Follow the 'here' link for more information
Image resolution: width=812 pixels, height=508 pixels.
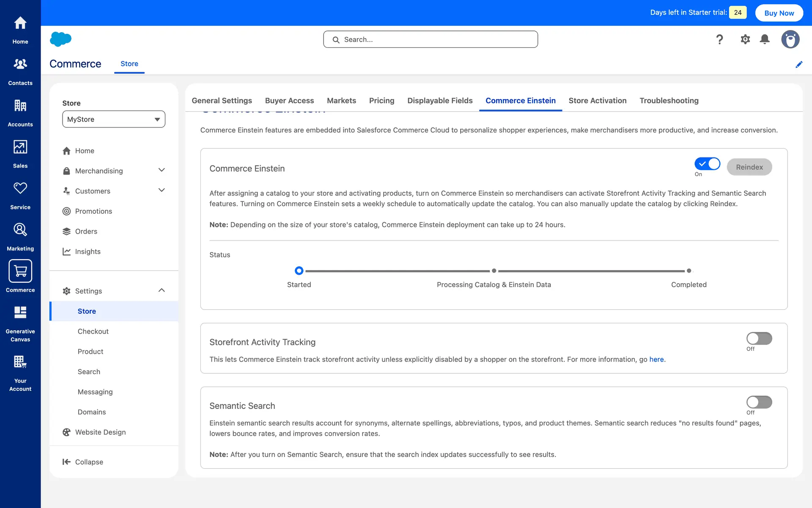tap(656, 359)
